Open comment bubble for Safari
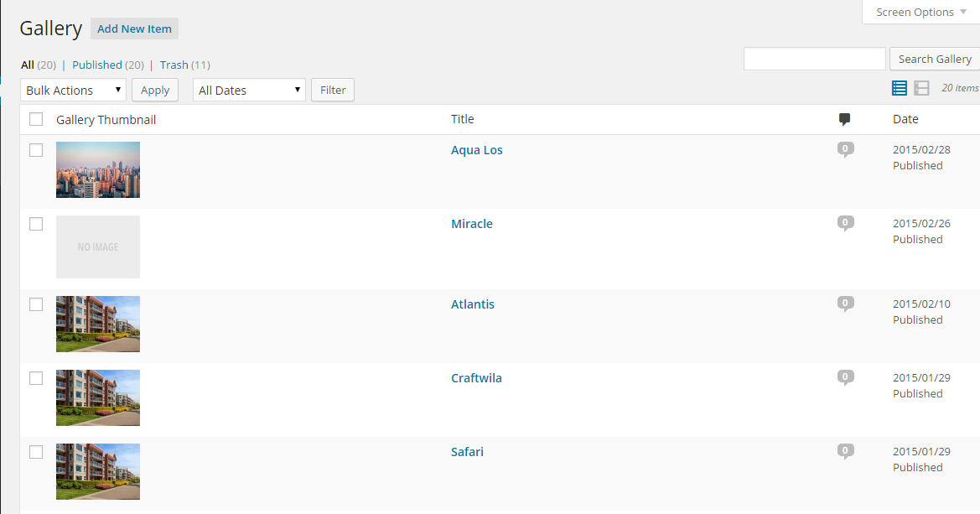980x514 pixels. tap(845, 452)
